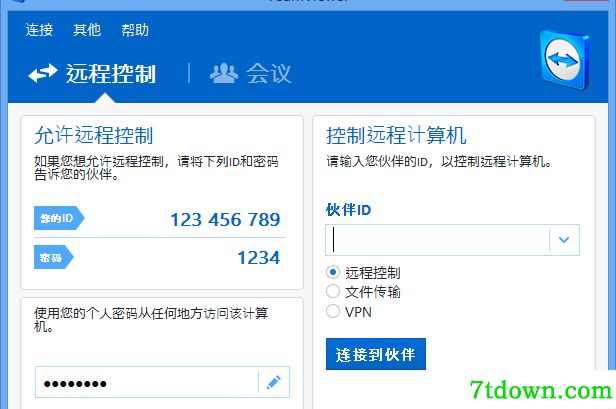Viewport: 616px width, 409px height.
Task: Click the double-arrow icon beside 远程控制
Action: tap(43, 73)
